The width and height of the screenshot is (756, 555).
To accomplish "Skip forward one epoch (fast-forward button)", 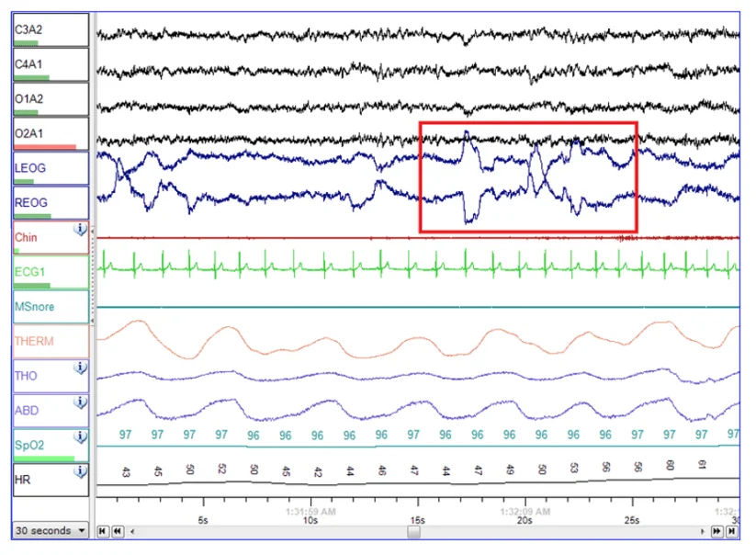I will pyautogui.click(x=717, y=531).
